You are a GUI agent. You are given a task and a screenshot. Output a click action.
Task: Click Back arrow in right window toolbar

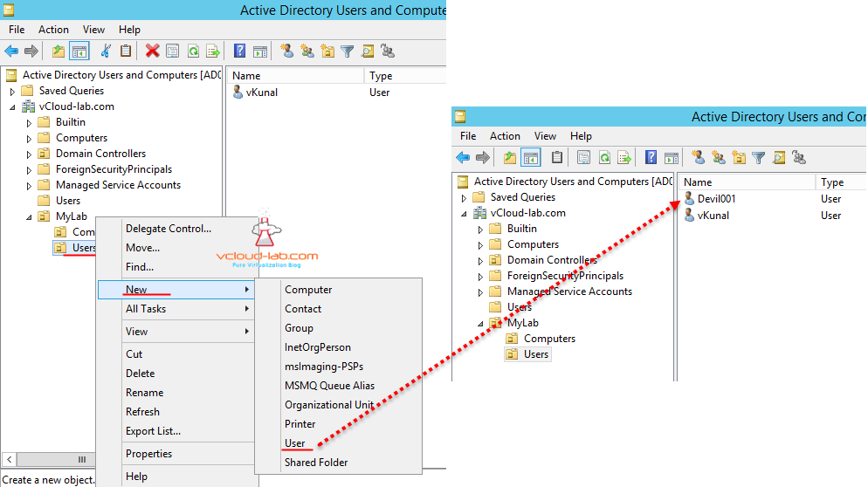tap(463, 158)
